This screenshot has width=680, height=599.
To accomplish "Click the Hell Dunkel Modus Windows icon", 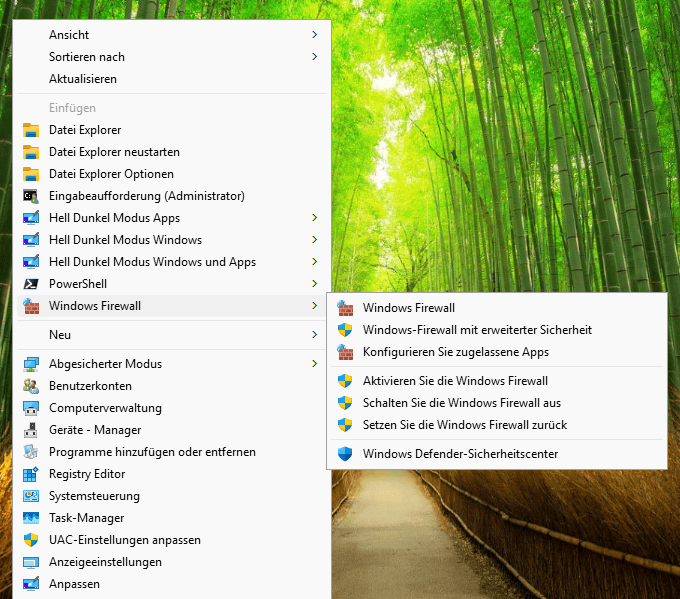I will tap(31, 240).
